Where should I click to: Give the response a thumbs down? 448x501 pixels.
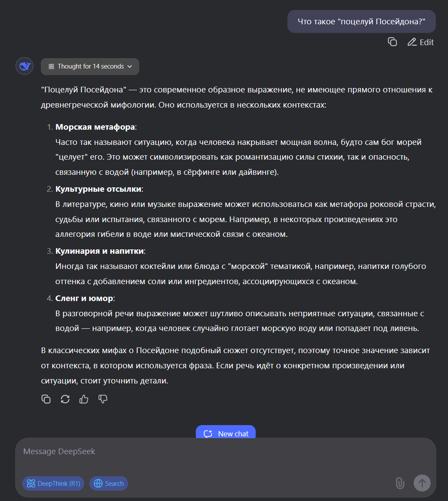point(103,399)
